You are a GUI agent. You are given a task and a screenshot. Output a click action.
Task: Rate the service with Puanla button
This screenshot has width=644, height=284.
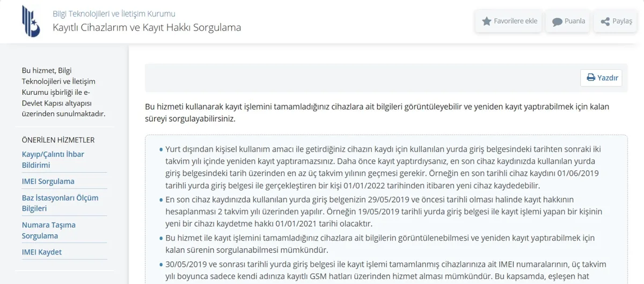[569, 21]
